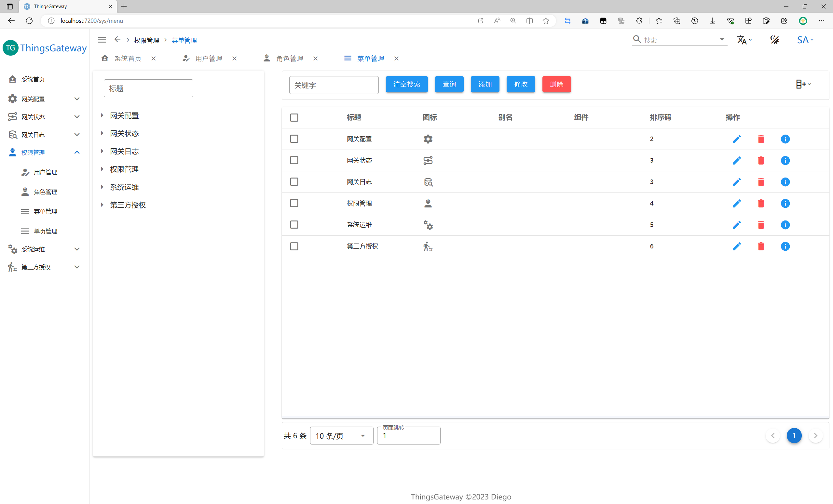Open the info icon for 网关日志 row
Image resolution: width=833 pixels, height=504 pixels.
tap(785, 182)
